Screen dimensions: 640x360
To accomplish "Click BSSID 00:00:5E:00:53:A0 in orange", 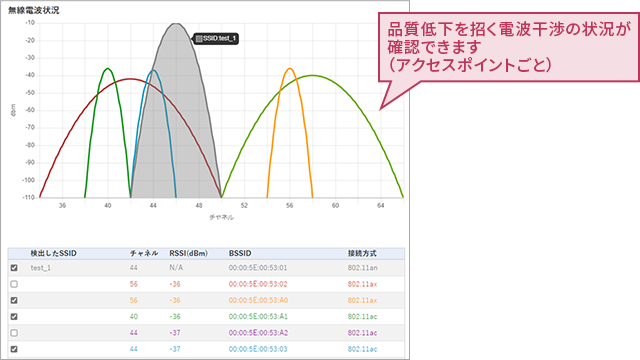I will click(x=258, y=300).
